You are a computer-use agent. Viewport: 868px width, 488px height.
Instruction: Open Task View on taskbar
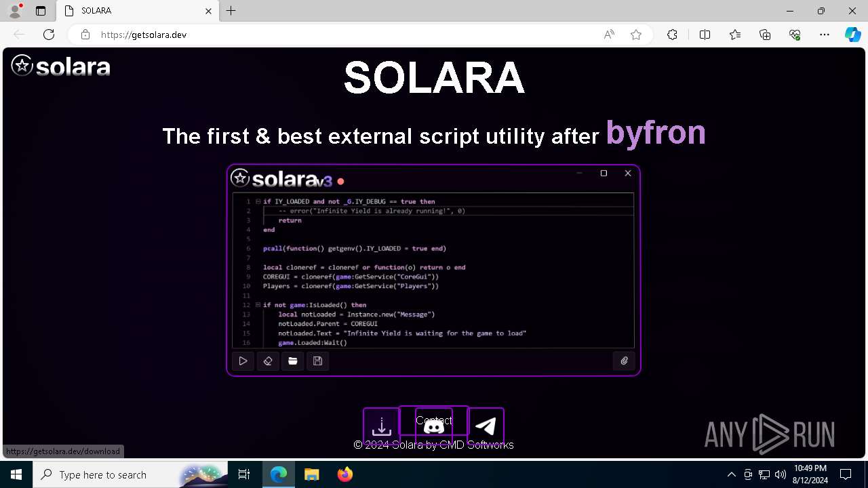tap(244, 474)
